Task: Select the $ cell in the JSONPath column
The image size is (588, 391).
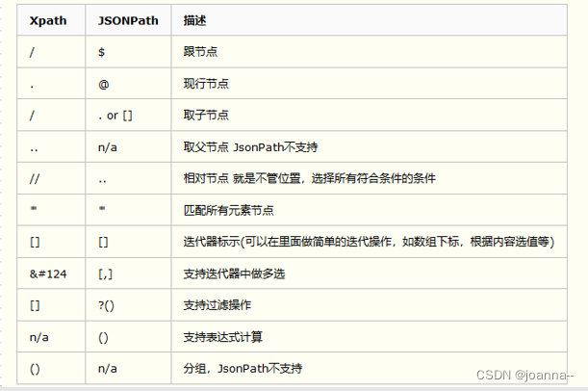Action: [x=128, y=52]
